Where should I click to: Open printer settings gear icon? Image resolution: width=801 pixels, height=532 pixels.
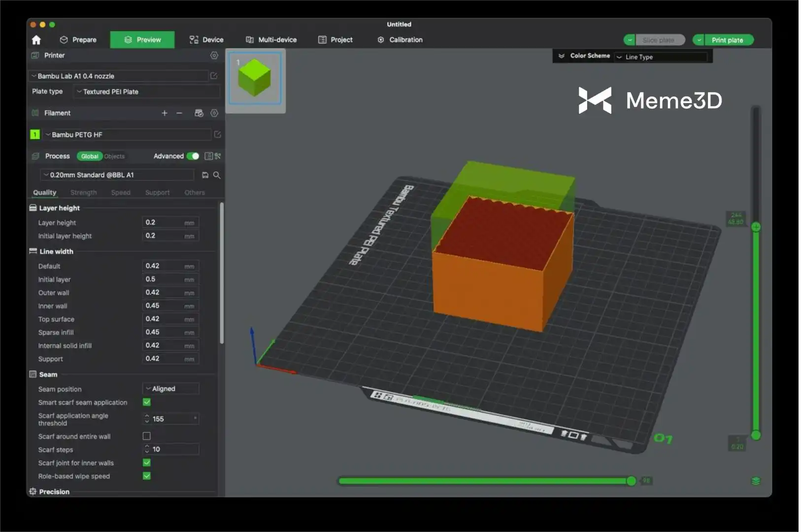click(214, 56)
